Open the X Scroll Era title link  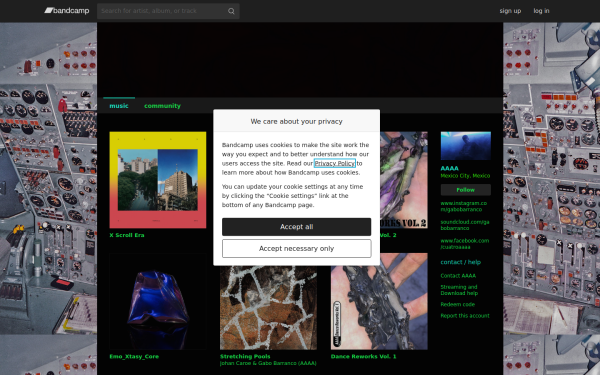[127, 235]
